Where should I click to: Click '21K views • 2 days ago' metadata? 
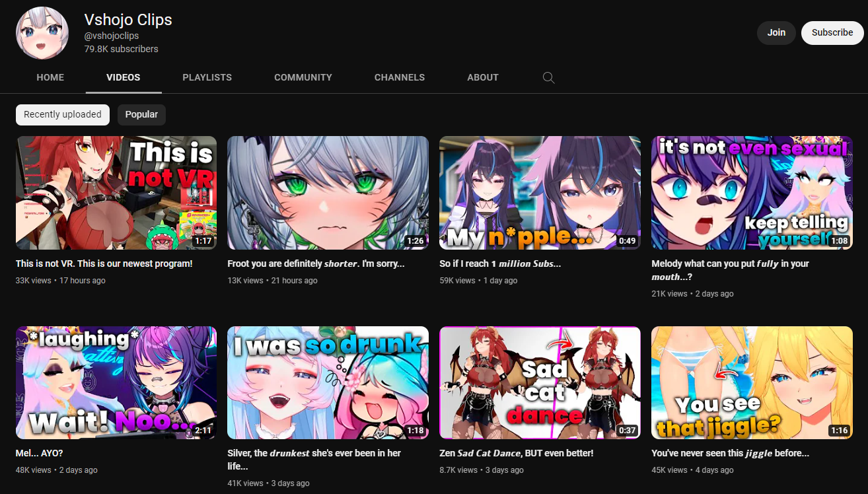click(x=692, y=294)
